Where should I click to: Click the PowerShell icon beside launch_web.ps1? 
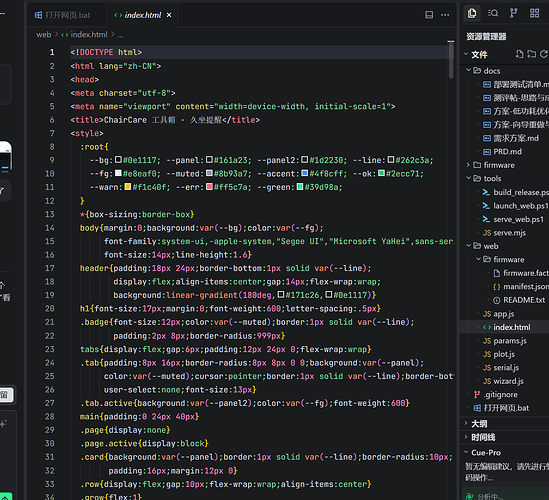[x=486, y=206]
